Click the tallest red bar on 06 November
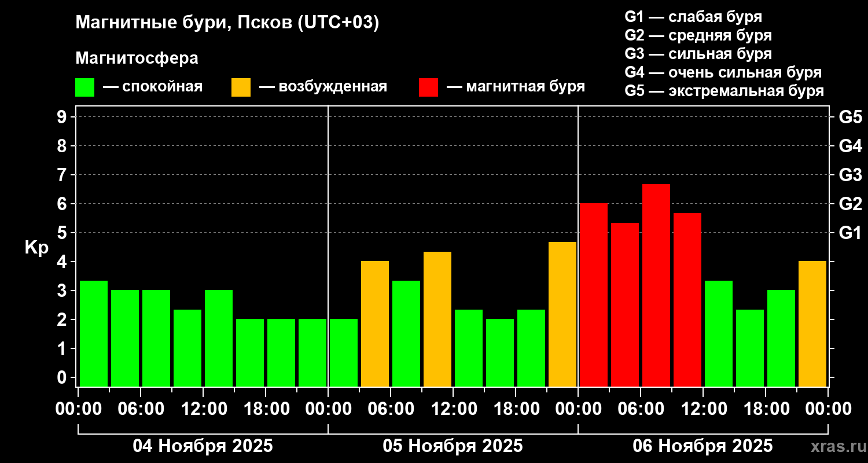The width and height of the screenshot is (868, 463). coord(656,285)
